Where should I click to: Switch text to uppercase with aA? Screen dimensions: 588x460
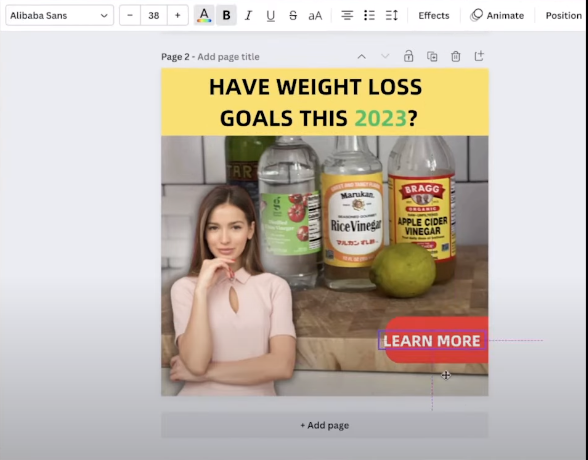pos(315,15)
